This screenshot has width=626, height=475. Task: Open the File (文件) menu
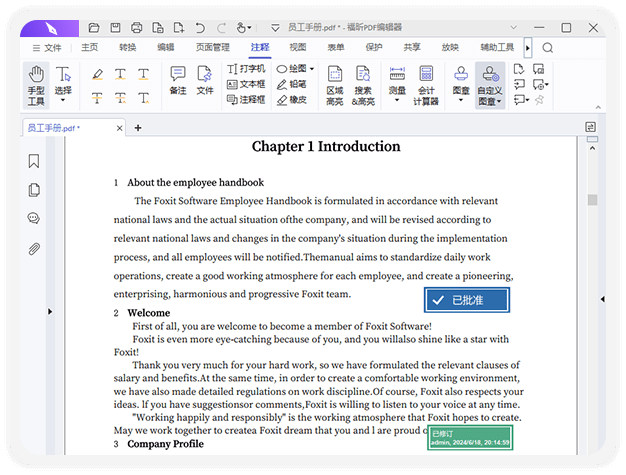pos(47,48)
